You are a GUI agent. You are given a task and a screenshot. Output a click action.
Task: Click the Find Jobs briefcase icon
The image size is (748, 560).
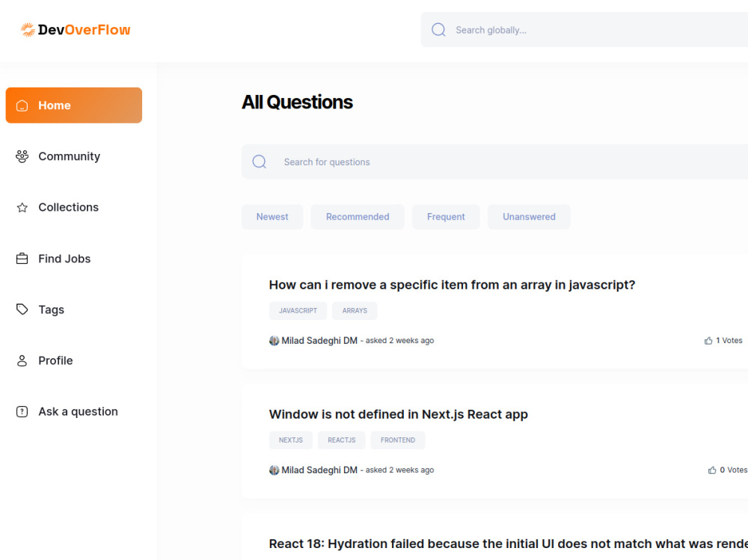point(22,259)
